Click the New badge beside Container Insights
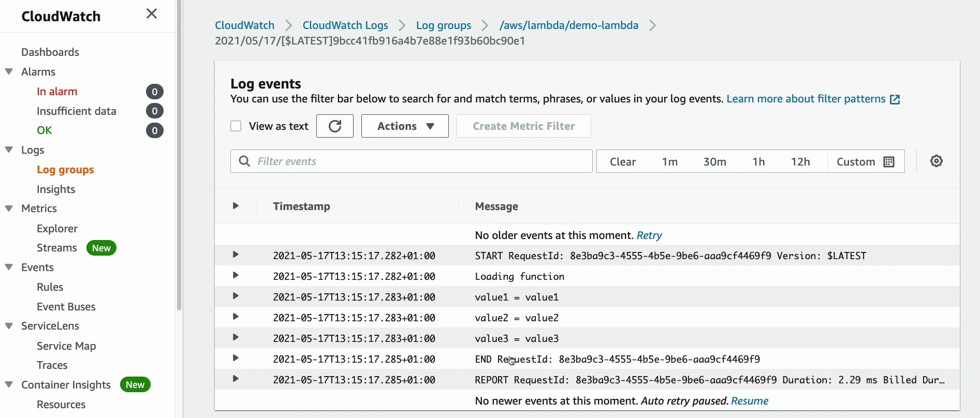980x418 pixels. point(135,385)
